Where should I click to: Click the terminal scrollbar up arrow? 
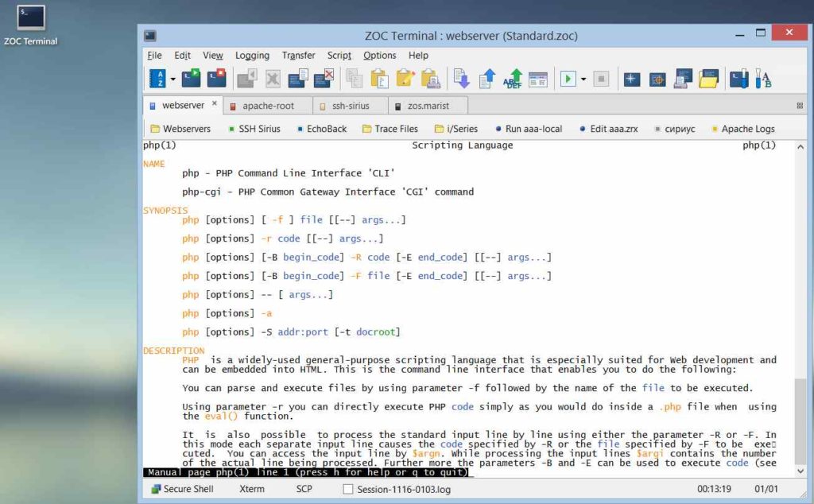point(800,147)
